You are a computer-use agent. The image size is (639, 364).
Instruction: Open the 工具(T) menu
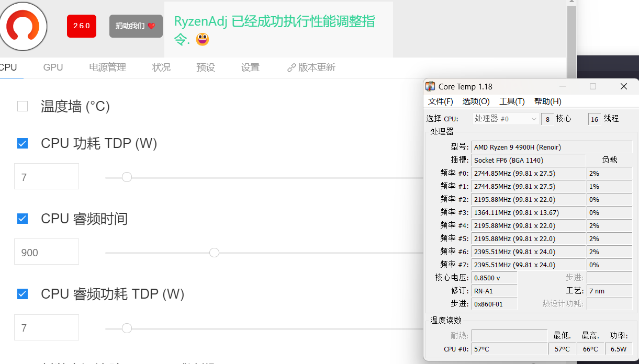coord(511,101)
